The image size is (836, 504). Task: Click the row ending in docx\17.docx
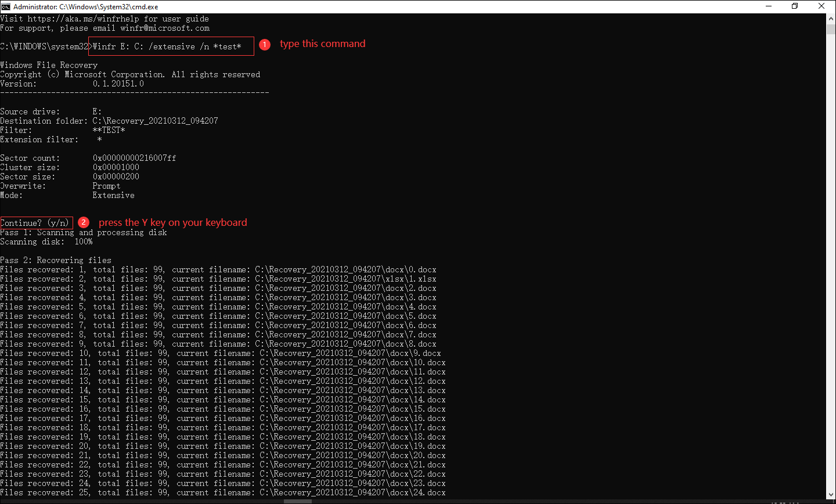point(223,427)
